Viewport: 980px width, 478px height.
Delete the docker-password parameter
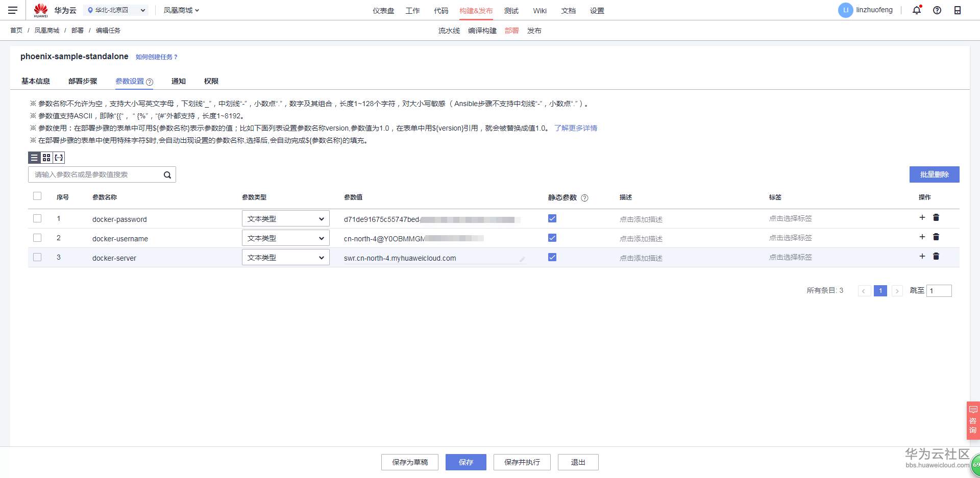click(x=936, y=217)
